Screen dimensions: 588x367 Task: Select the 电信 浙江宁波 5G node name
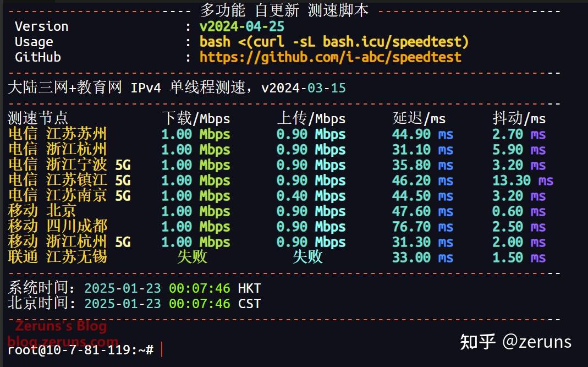coord(69,165)
